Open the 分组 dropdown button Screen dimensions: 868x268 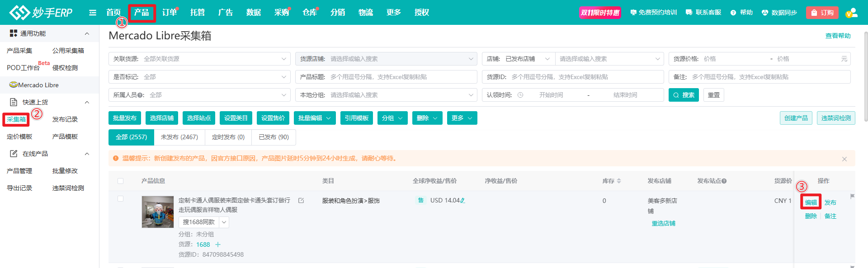(392, 118)
